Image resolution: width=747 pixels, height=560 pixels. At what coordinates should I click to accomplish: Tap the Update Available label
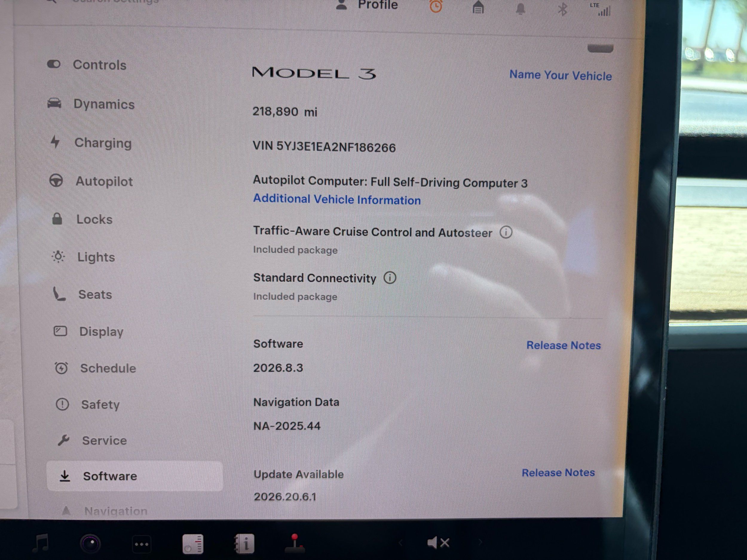tap(299, 474)
